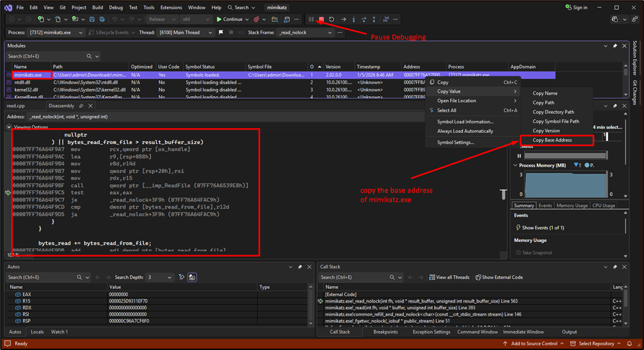This screenshot has height=350, width=644.
Task: Open the Debug menu
Action: 116,7
